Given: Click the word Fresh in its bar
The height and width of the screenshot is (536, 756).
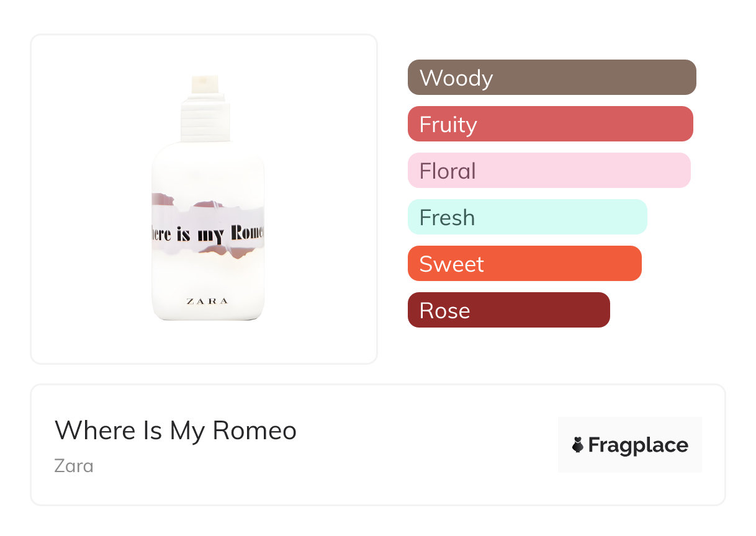Looking at the screenshot, I should [x=447, y=218].
